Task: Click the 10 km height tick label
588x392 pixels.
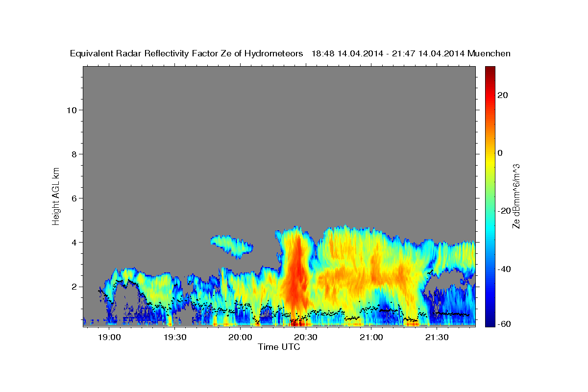Action: click(x=71, y=110)
